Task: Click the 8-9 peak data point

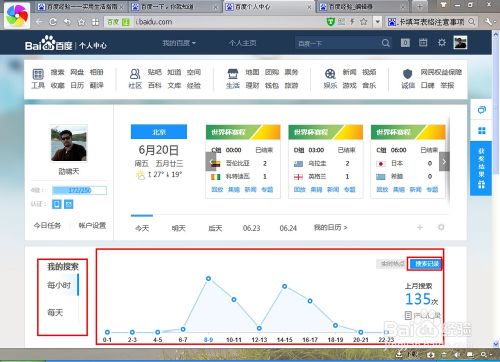Action: [208, 279]
